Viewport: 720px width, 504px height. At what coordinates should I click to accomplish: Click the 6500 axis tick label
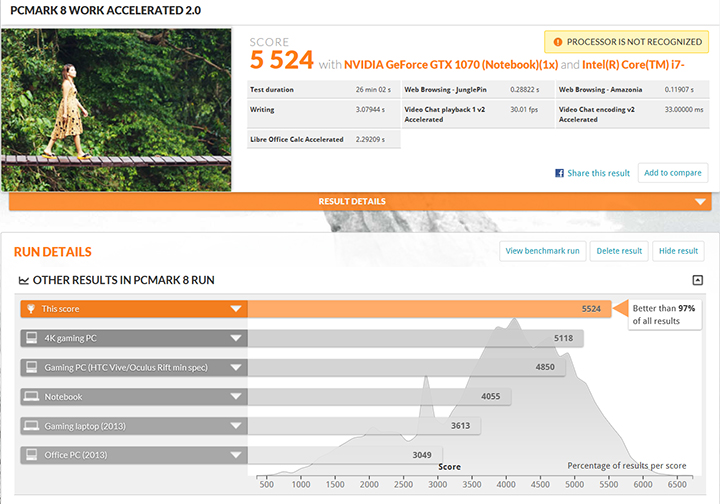coord(677,484)
